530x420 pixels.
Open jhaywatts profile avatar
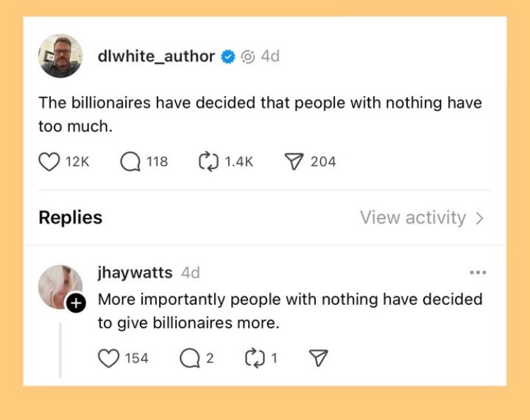coord(59,286)
